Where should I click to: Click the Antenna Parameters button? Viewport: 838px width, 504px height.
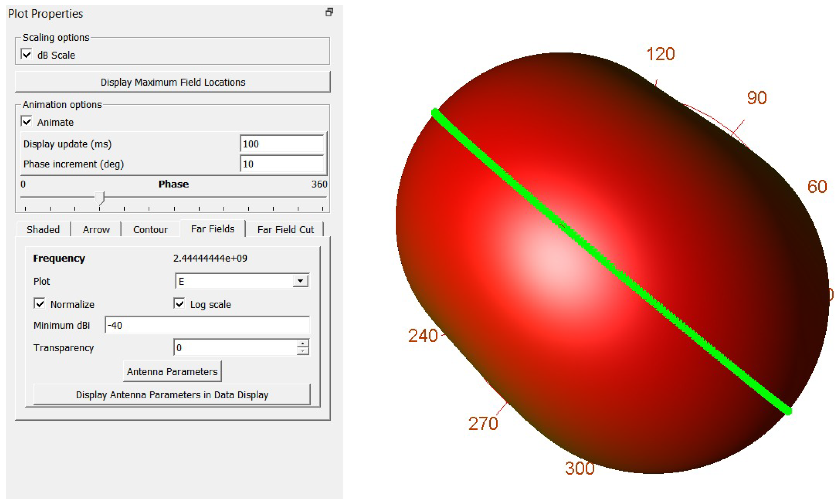click(172, 371)
